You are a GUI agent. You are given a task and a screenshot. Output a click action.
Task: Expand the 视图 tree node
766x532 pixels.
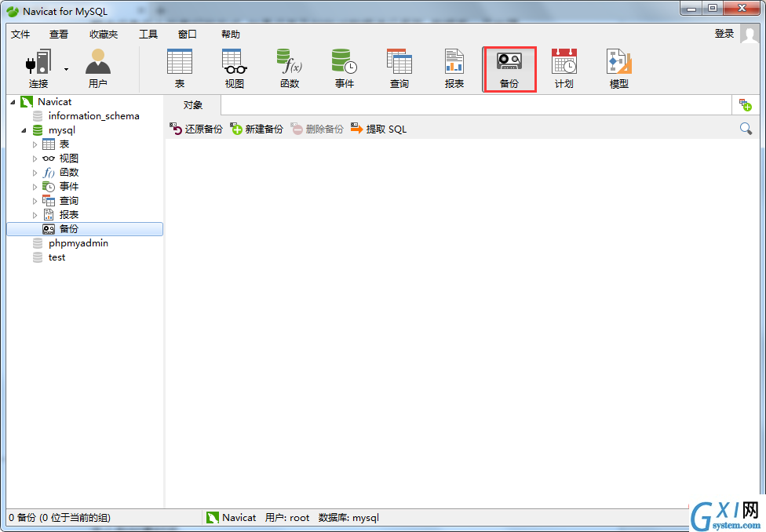[x=35, y=159]
